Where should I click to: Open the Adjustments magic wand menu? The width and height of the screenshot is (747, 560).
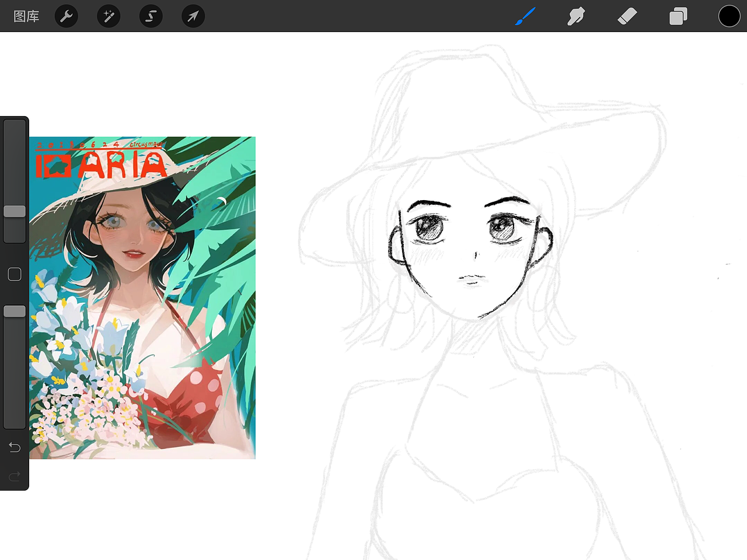click(109, 16)
